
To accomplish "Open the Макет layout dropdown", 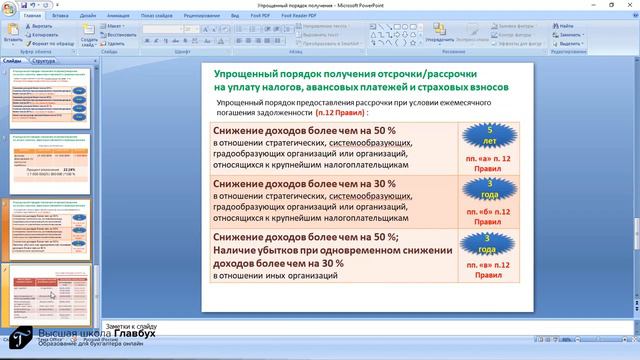I will (112, 26).
